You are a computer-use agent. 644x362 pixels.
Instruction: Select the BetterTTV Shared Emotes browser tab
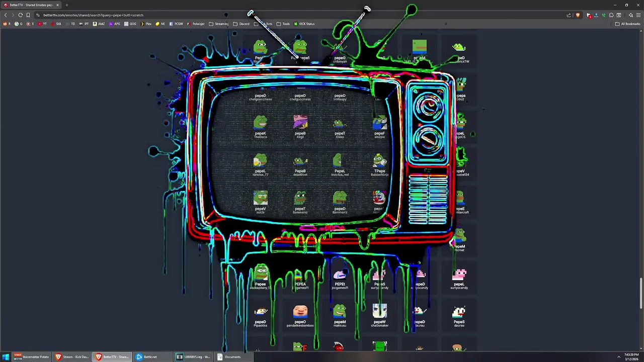(x=31, y=5)
